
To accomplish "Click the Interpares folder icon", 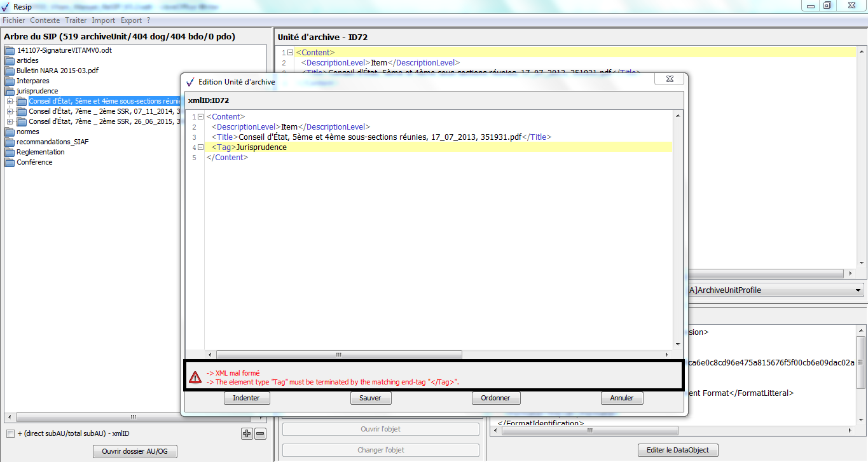I will point(10,81).
